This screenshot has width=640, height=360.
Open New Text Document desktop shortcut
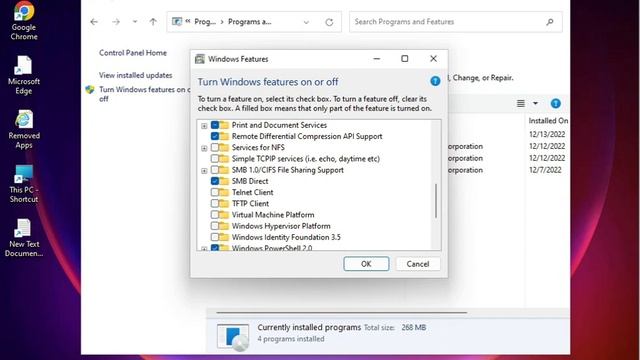coord(24,238)
